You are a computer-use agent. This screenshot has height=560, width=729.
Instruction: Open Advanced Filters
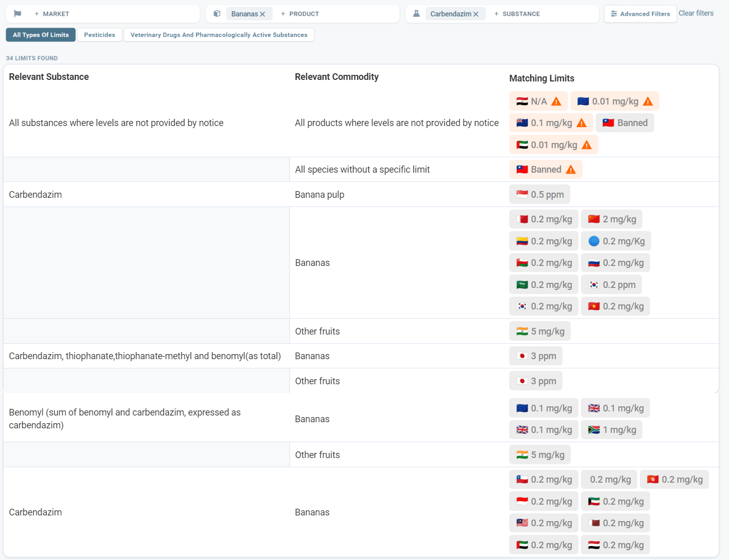tap(640, 14)
